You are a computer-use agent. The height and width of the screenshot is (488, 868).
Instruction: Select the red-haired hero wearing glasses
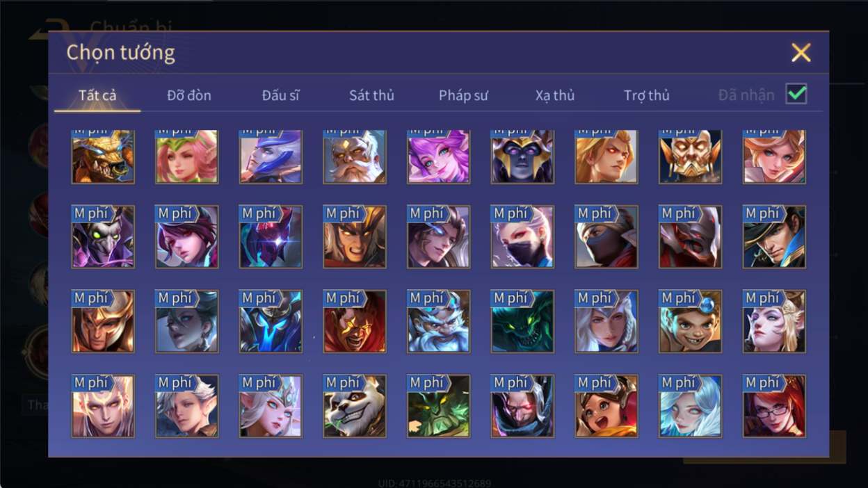(x=774, y=407)
